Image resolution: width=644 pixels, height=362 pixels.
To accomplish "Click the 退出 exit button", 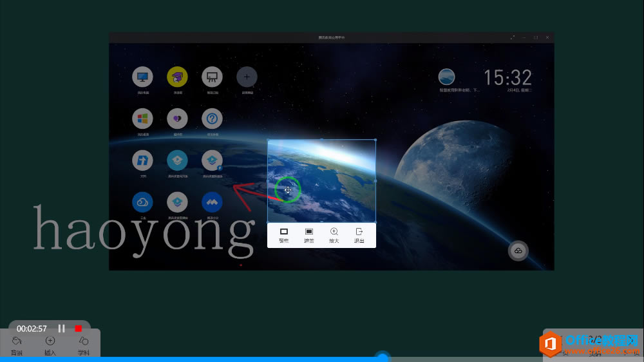I will click(x=359, y=236).
